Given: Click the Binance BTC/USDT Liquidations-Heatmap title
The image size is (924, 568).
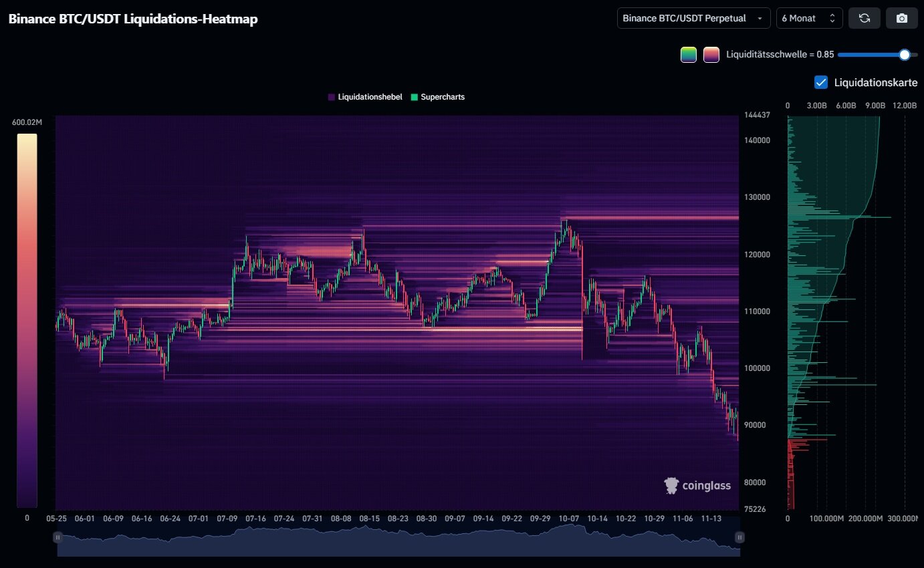Looking at the screenshot, I should 133,19.
